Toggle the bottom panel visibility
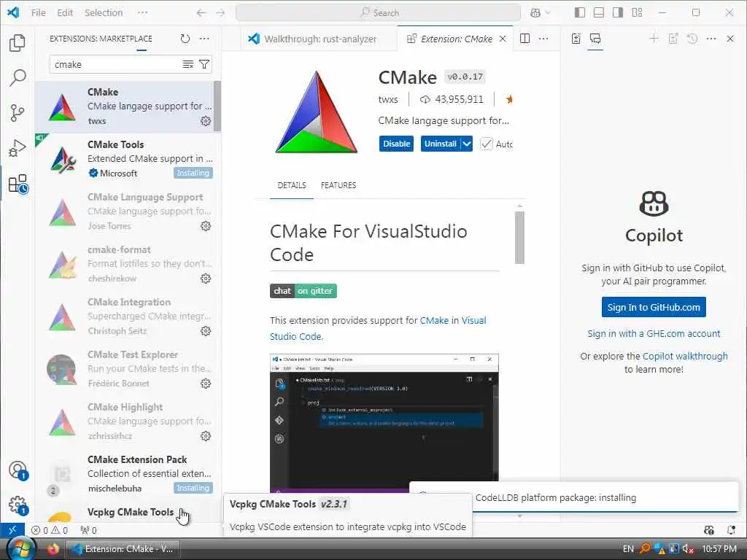 599,13
